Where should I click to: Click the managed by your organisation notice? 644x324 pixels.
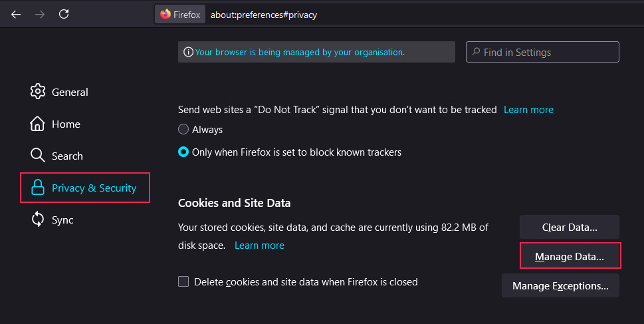[x=300, y=52]
